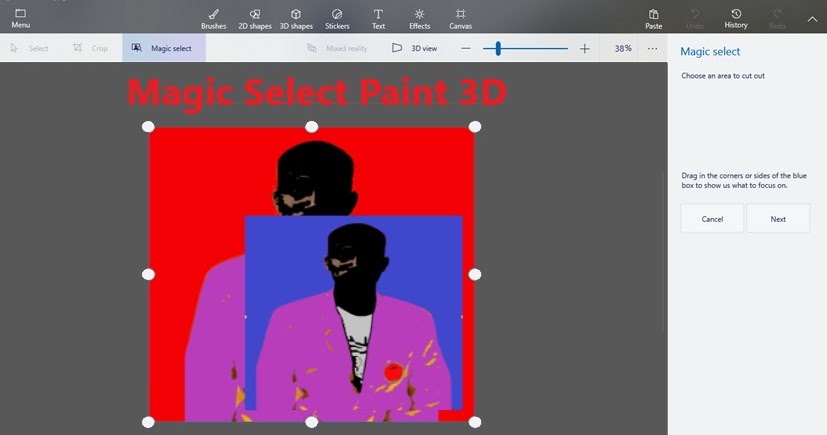Click the zoom slider handle

point(498,49)
